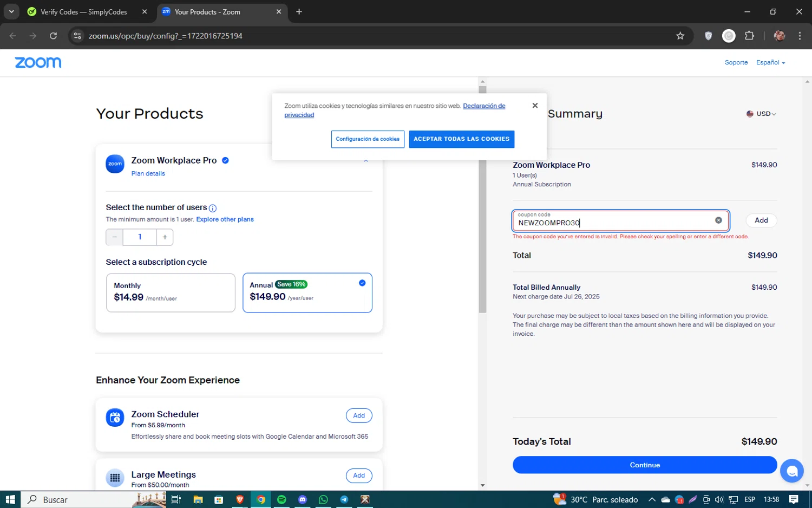Image resolution: width=812 pixels, height=508 pixels.
Task: Open the browser extensions puzzle icon
Action: [x=749, y=36]
